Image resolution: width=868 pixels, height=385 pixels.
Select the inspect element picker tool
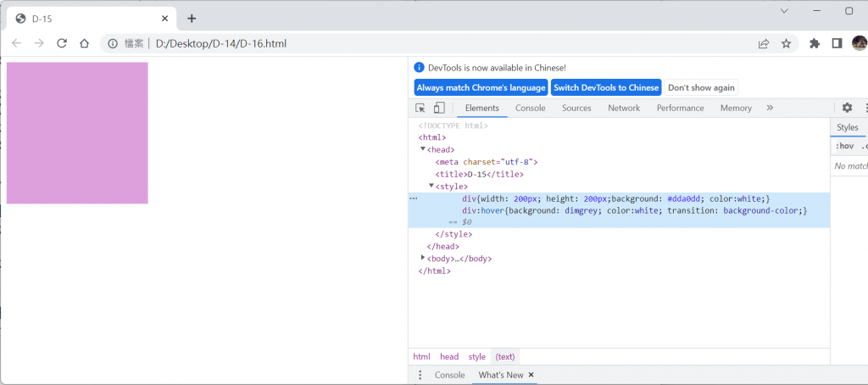coord(420,108)
